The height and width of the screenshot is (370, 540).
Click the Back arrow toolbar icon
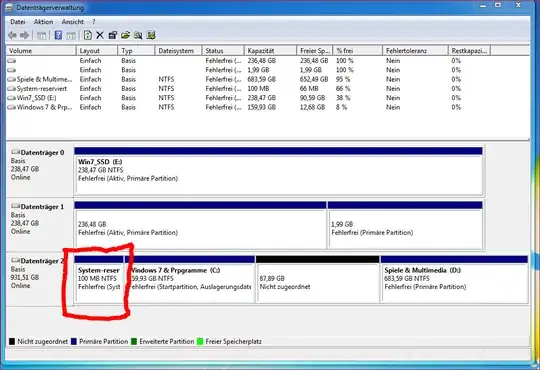coord(12,35)
